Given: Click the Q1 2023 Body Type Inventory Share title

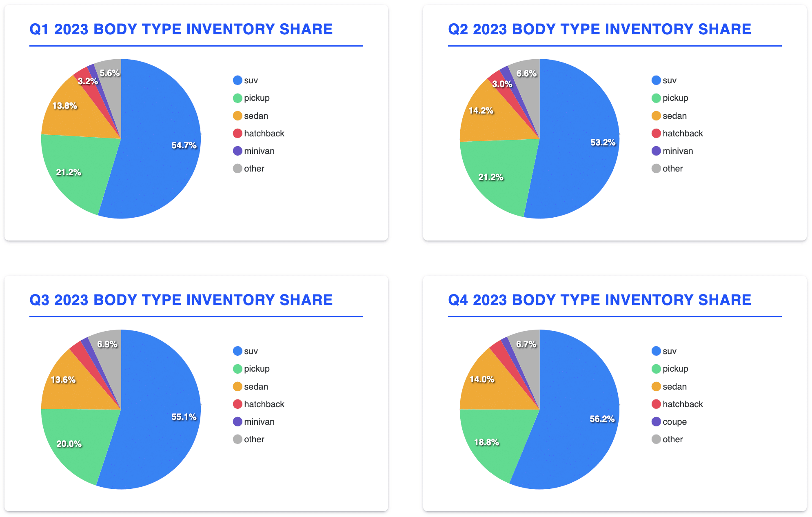Looking at the screenshot, I should pos(181,29).
